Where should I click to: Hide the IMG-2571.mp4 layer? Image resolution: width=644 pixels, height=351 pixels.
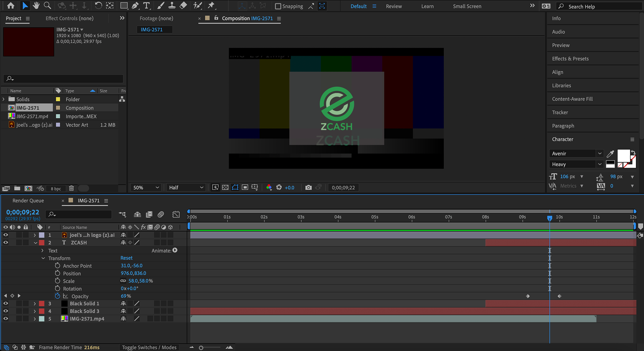tap(6, 319)
